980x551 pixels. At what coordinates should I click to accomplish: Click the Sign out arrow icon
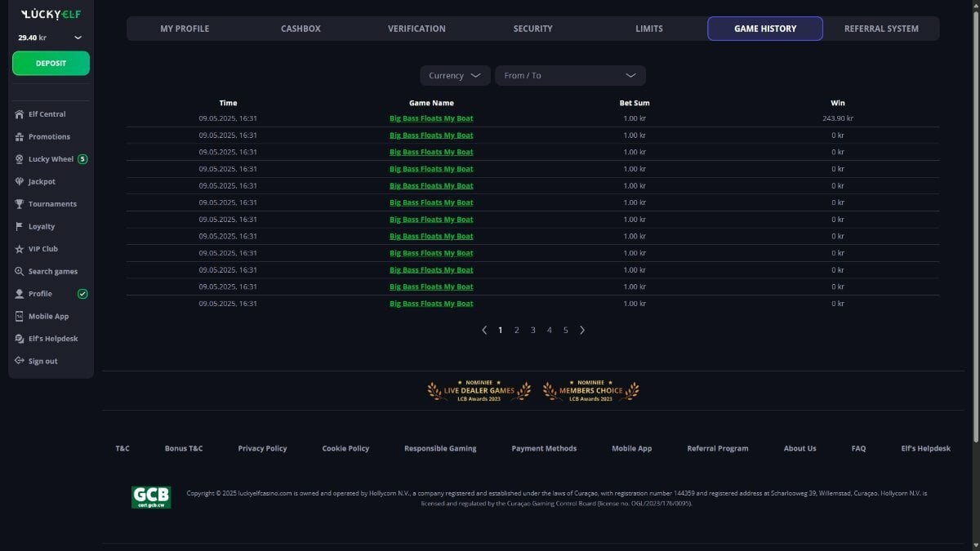pos(20,361)
